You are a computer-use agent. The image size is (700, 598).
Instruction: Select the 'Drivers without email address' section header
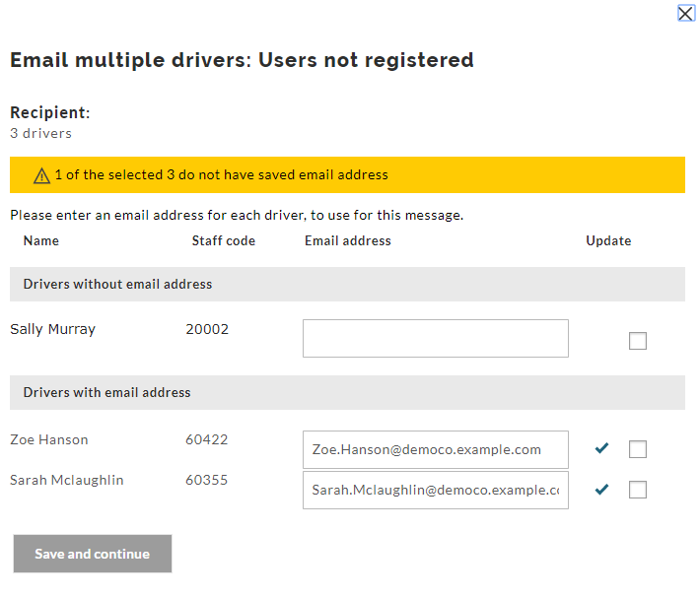click(117, 284)
